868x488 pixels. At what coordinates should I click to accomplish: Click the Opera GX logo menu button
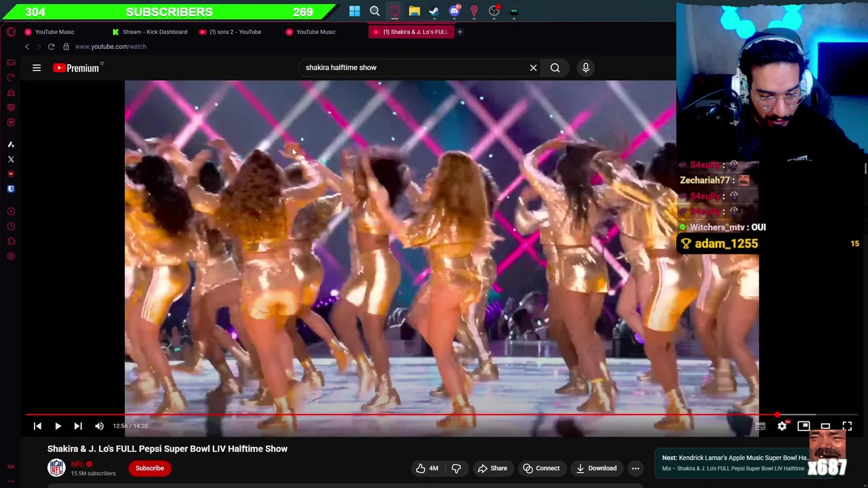coord(11,32)
